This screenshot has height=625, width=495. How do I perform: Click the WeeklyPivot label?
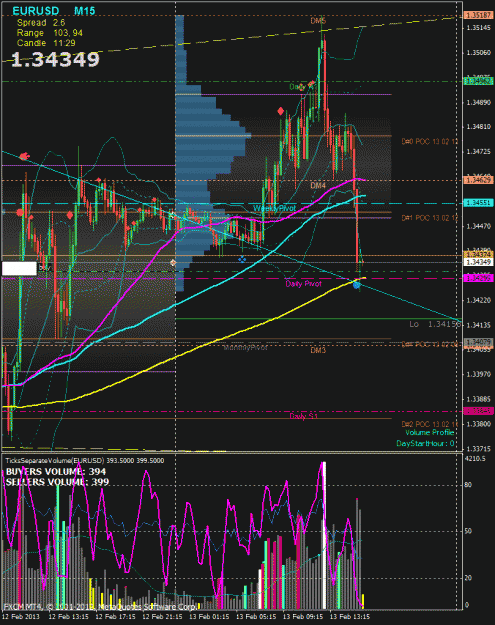click(x=275, y=208)
